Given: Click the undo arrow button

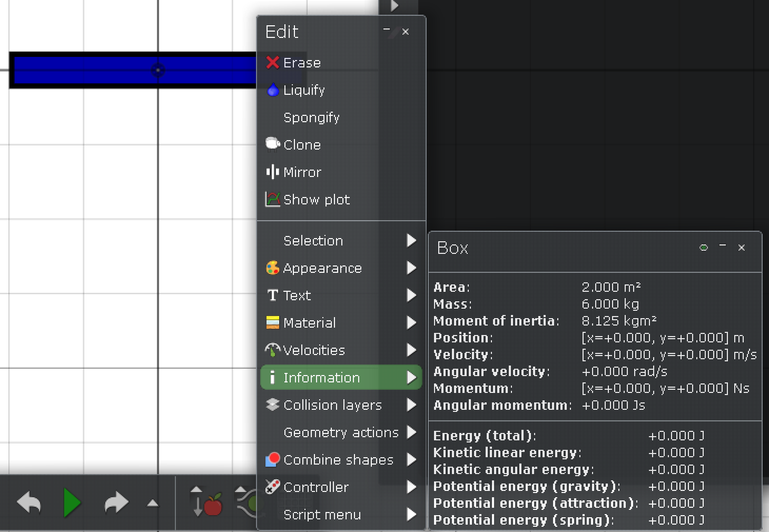Looking at the screenshot, I should point(29,503).
